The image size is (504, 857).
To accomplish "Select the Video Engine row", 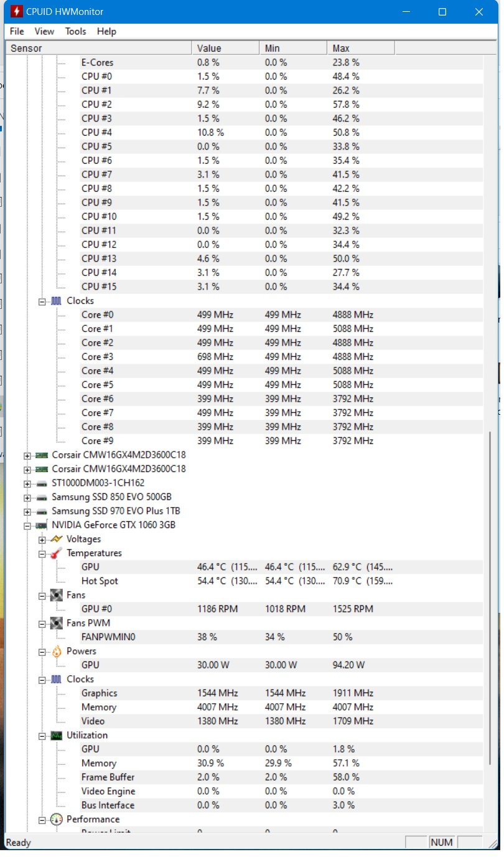I will coord(281,792).
